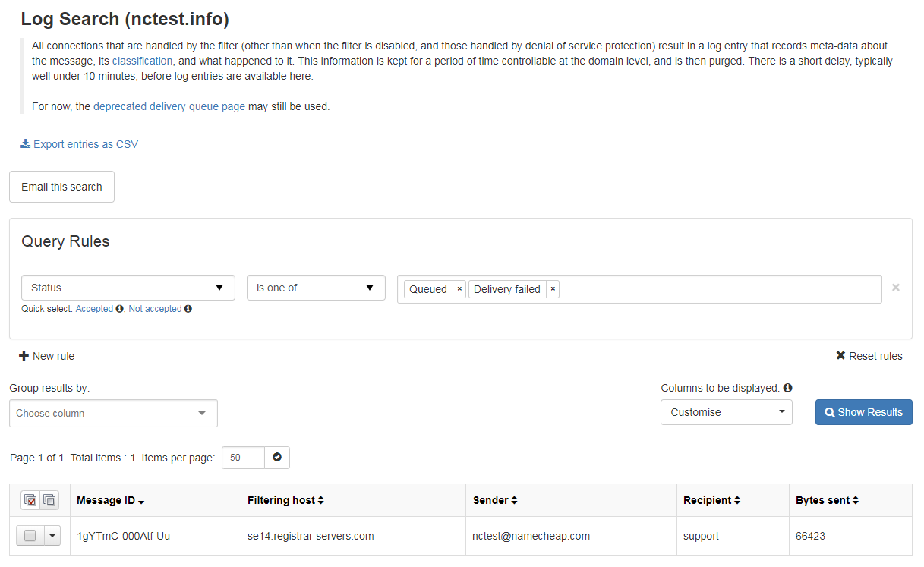924x567 pixels.
Task: Click Reset rules
Action: 869,356
